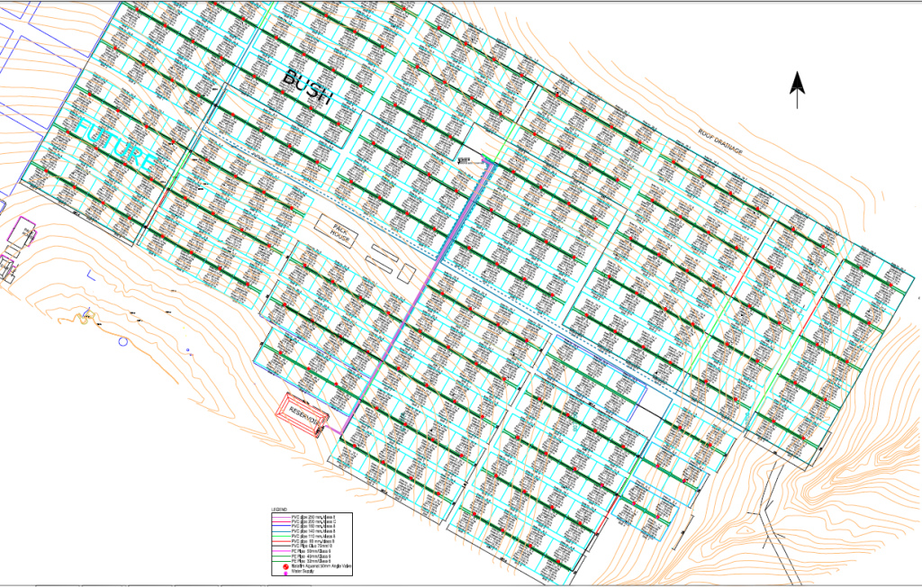Click the small blue circle on the contours
This screenshot has width=922, height=588.
[x=122, y=341]
